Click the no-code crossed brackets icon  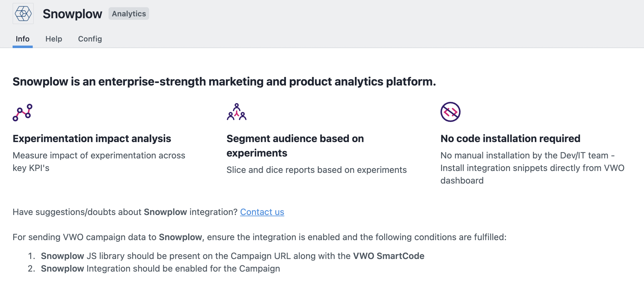point(451,112)
